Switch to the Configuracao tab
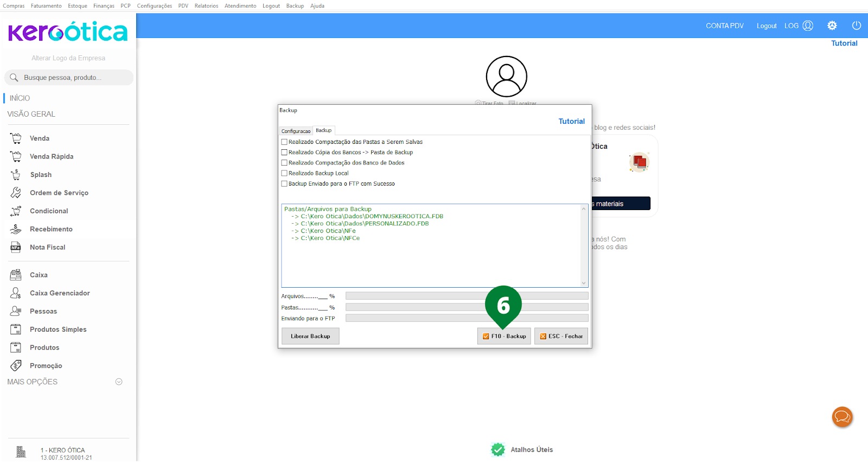Viewport: 868px width, 462px height. [x=296, y=131]
